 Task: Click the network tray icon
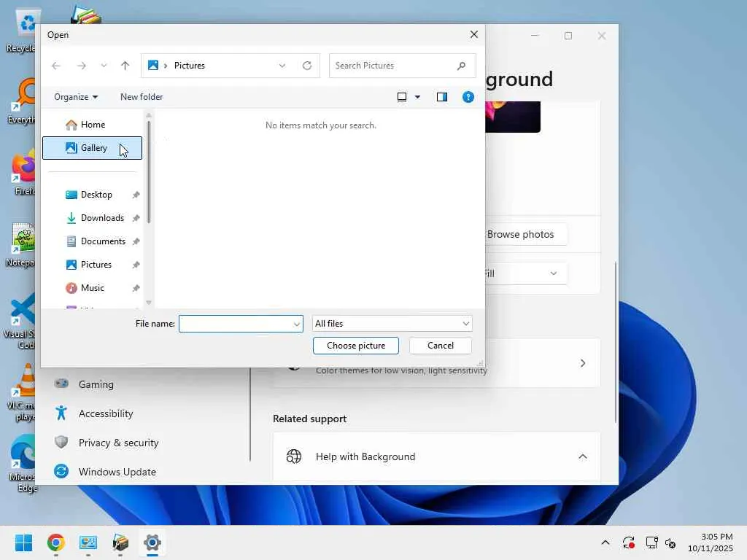(x=651, y=542)
